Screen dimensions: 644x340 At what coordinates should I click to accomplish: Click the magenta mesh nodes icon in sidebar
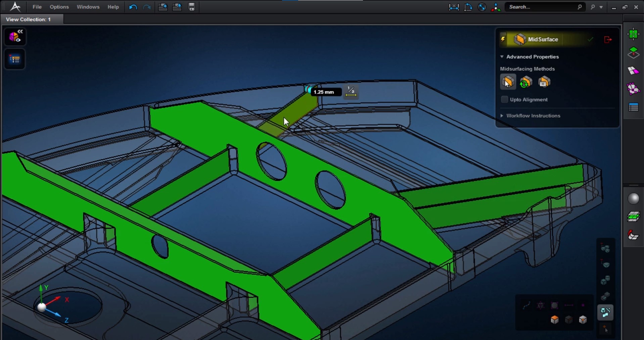pyautogui.click(x=633, y=89)
